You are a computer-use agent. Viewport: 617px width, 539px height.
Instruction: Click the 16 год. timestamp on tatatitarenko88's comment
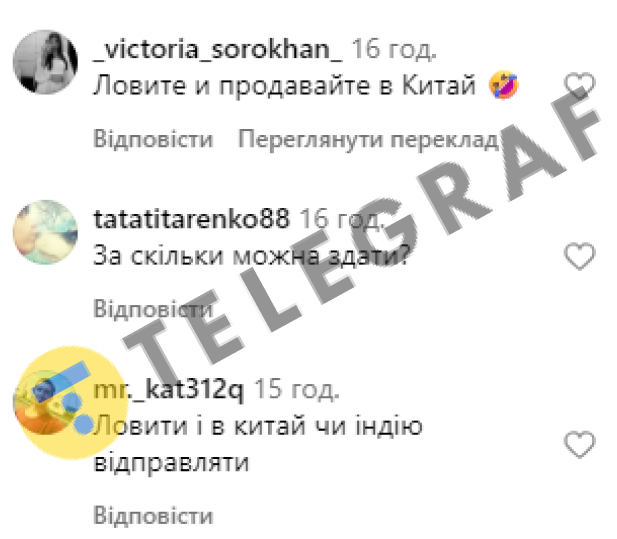(x=342, y=219)
